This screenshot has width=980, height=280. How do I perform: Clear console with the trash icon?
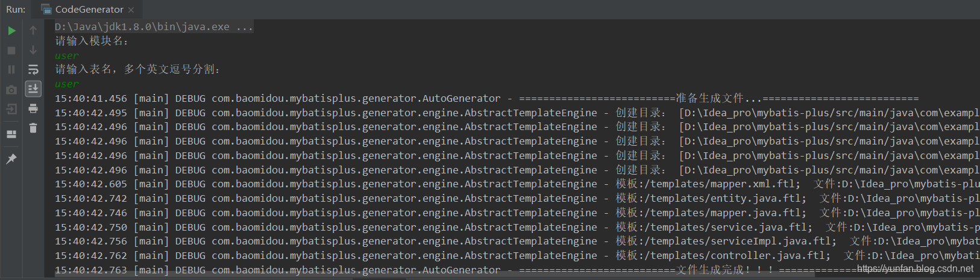coord(33,128)
